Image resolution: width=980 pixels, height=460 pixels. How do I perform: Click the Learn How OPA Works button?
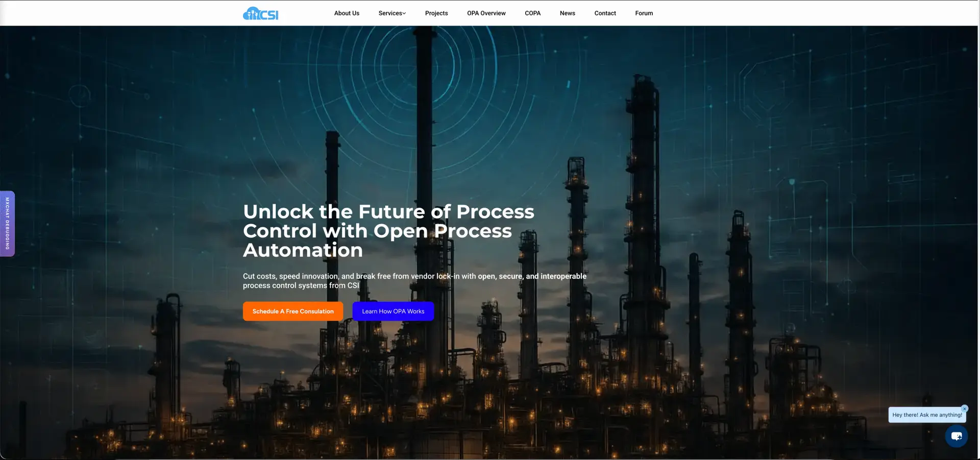(393, 311)
